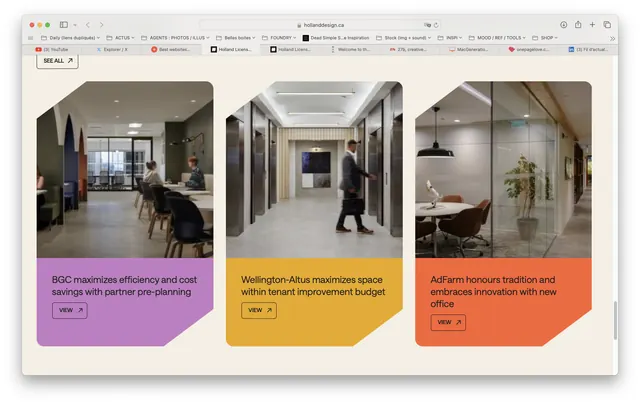This screenshot has height=404, width=640.
Task: Go back with the back arrow
Action: [88, 25]
